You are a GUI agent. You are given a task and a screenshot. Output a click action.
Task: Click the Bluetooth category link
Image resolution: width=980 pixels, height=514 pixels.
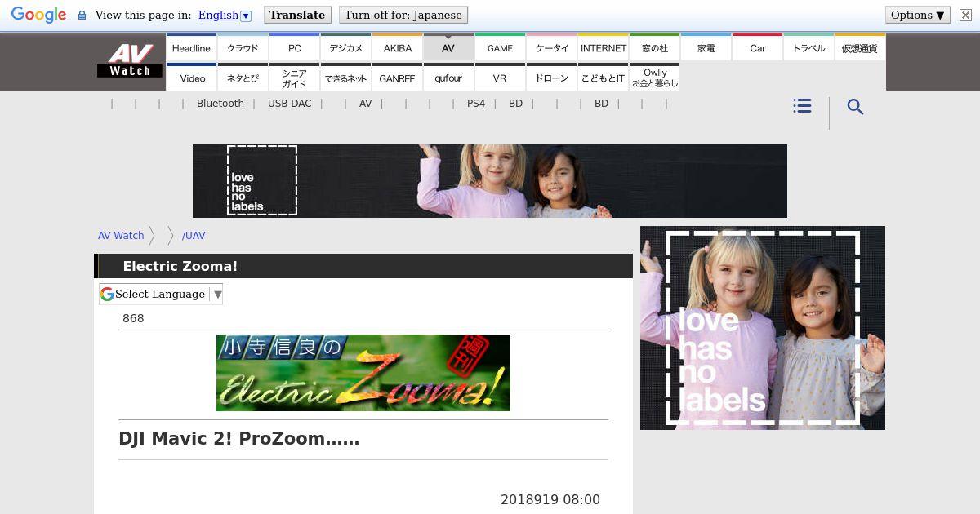220,104
